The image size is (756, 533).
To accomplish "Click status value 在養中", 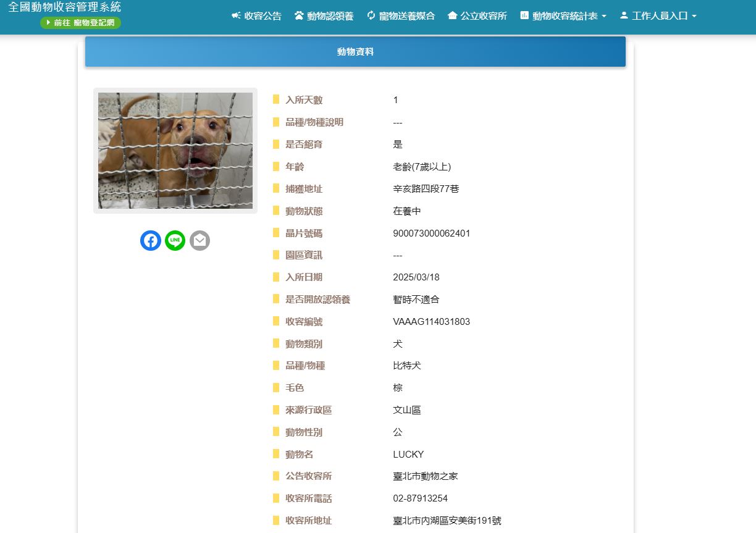I will pyautogui.click(x=407, y=211).
